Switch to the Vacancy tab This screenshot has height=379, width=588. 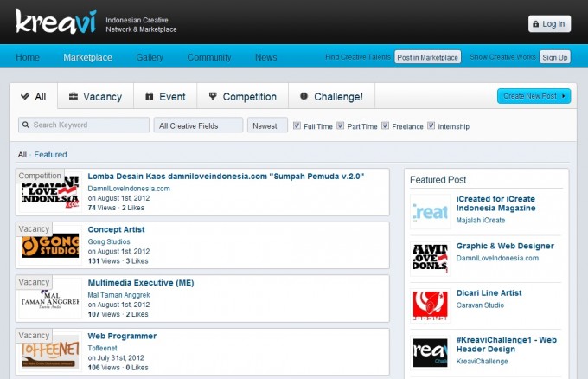[x=95, y=97]
